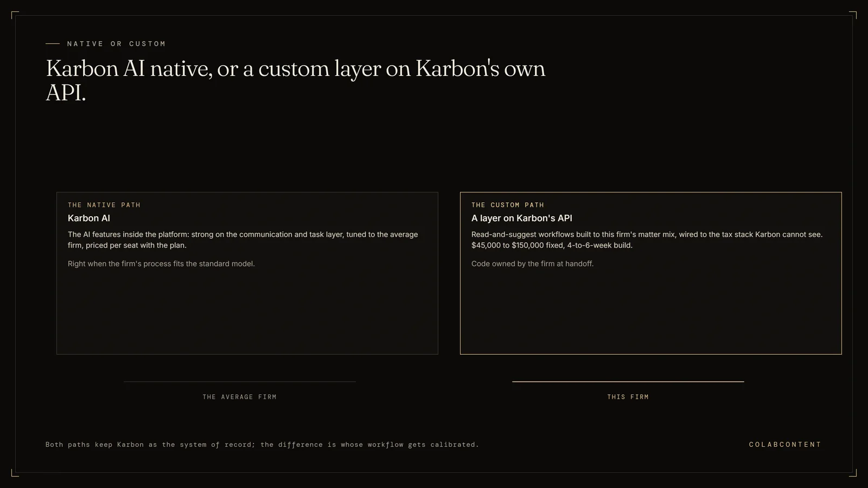868x488 pixels.
Task: Click 'THE AVERAGE FIRM' caption
Action: (x=240, y=397)
